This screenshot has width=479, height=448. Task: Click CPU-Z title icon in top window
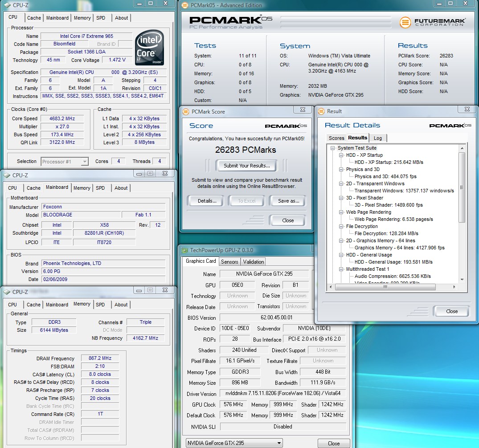point(7,5)
